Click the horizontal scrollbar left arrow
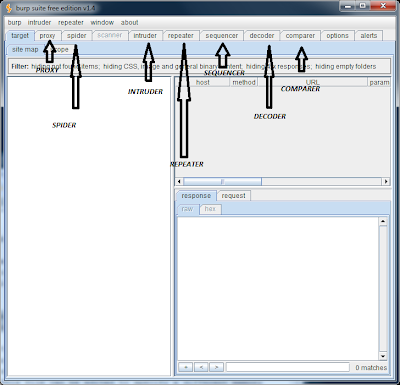The image size is (400, 385). 179,182
